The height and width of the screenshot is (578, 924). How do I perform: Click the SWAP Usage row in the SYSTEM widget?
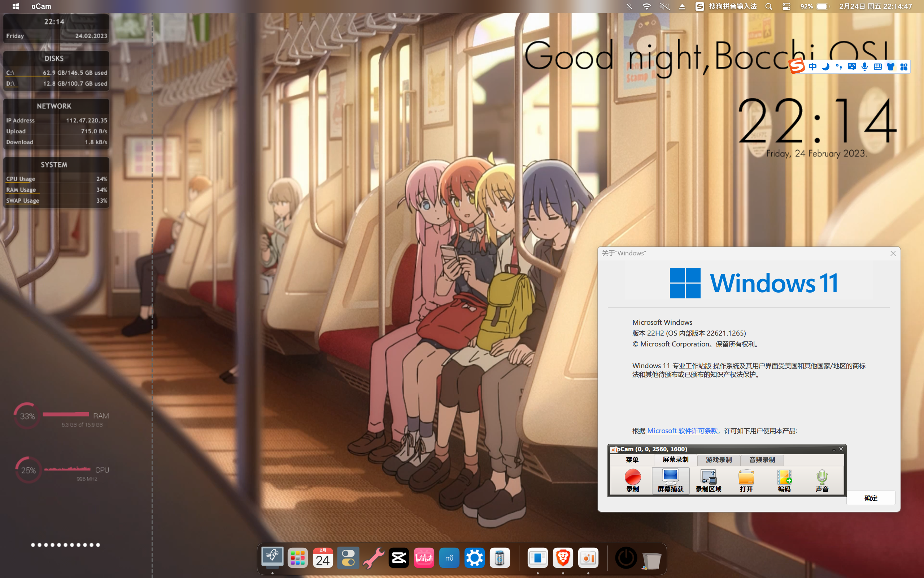(57, 200)
